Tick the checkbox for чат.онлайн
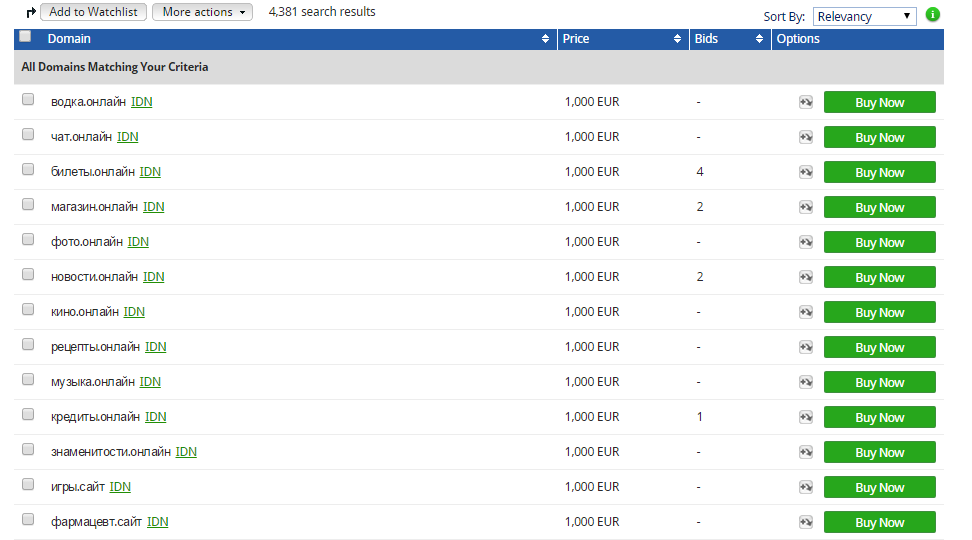Image resolution: width=972 pixels, height=540 pixels. (x=28, y=135)
